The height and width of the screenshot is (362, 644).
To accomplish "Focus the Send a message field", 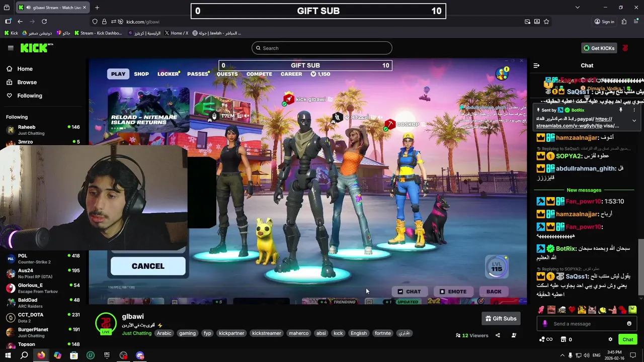I will pyautogui.click(x=586, y=324).
